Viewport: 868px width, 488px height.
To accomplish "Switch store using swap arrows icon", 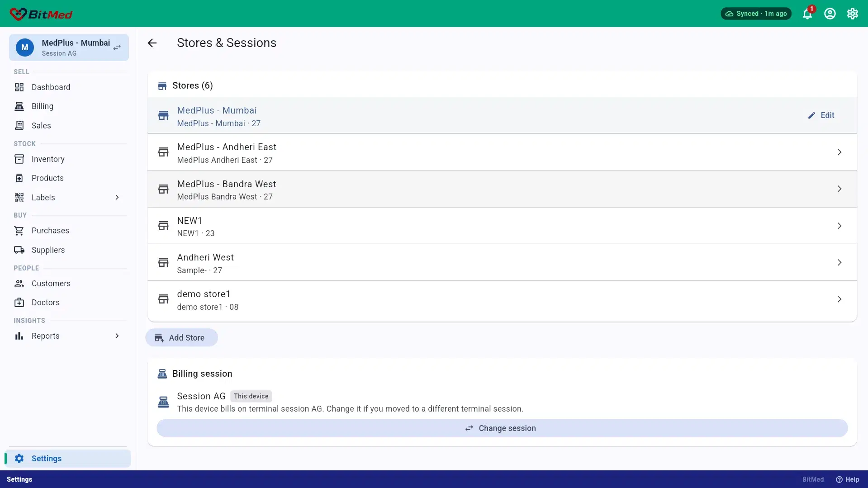I will 117,47.
